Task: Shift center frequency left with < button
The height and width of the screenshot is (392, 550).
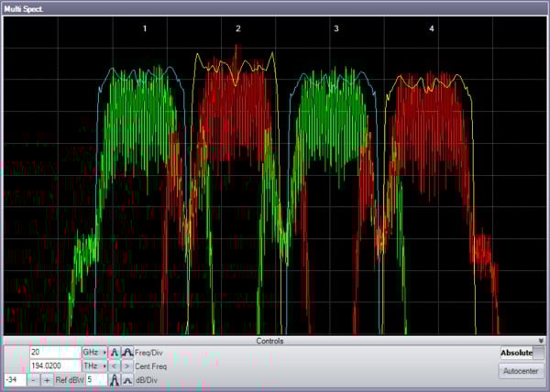Action: coord(115,365)
